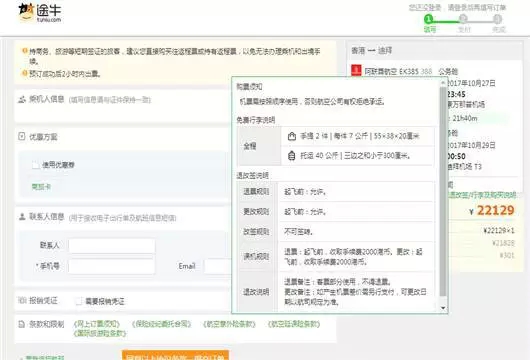Tick the 使用优惠券 checkbox
Screen dimensions: 530x360
tap(35, 165)
